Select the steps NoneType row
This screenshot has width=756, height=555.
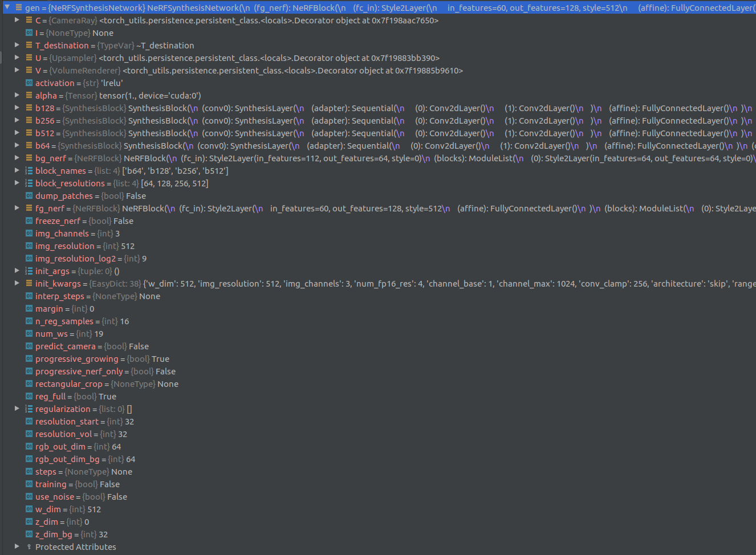coord(378,471)
